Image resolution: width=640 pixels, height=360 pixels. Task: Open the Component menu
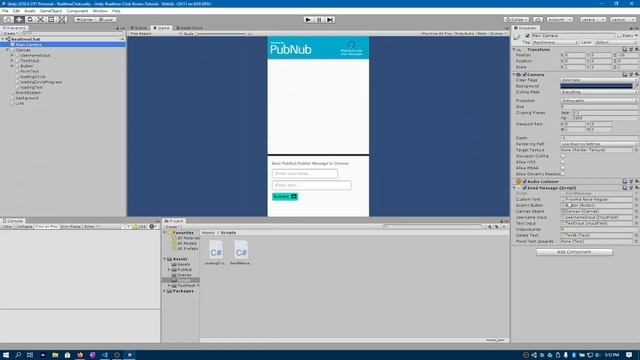coord(77,11)
